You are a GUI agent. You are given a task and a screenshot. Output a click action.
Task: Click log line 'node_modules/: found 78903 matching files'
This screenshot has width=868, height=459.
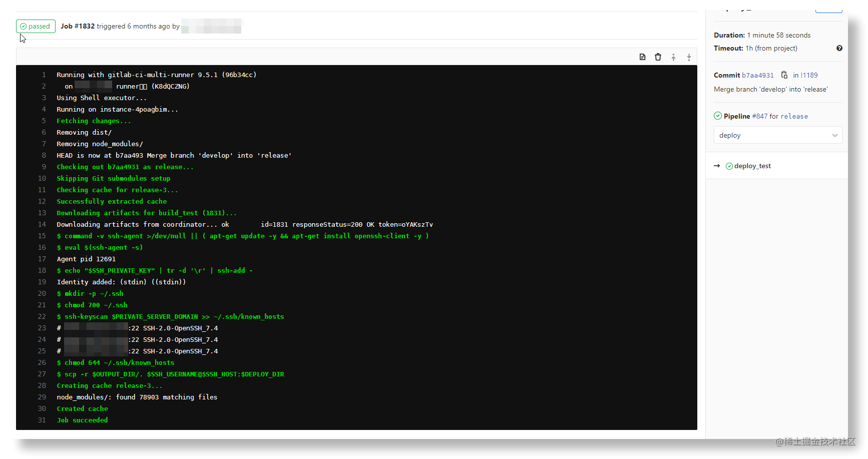pos(137,397)
